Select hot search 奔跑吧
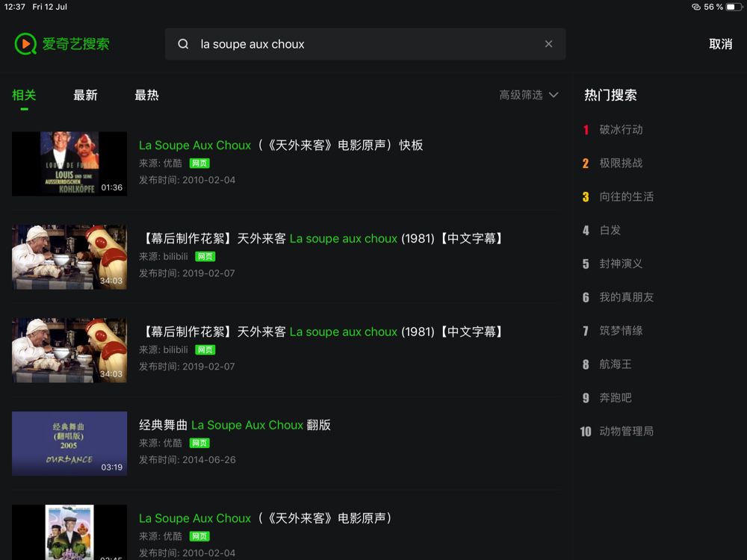 [616, 398]
